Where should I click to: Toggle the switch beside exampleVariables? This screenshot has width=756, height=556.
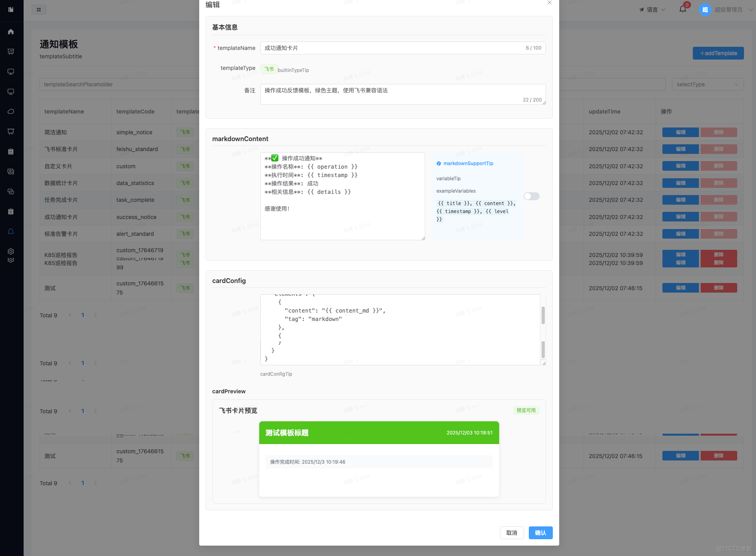click(x=532, y=196)
